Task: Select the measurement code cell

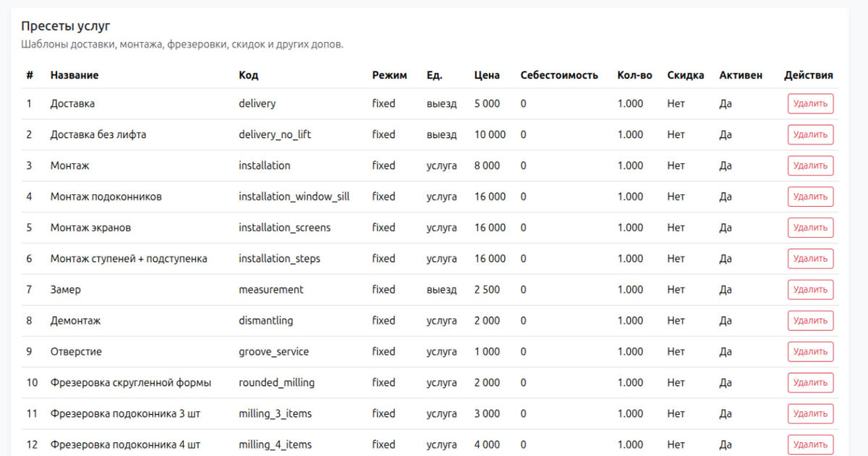Action: [271, 290]
